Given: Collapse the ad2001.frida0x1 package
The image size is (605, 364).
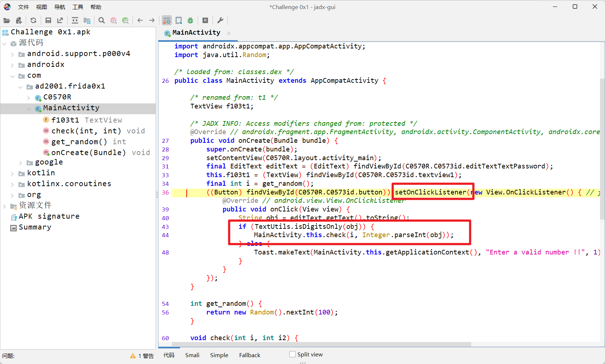Looking at the screenshot, I should [21, 87].
